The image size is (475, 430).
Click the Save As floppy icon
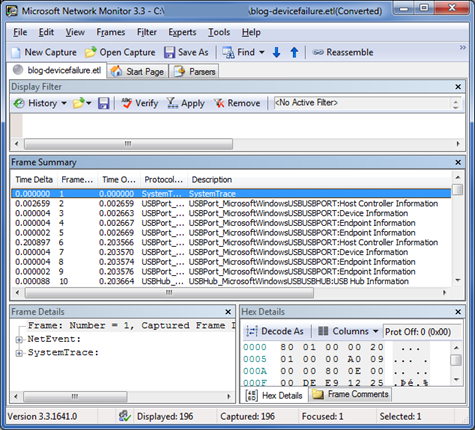point(169,52)
